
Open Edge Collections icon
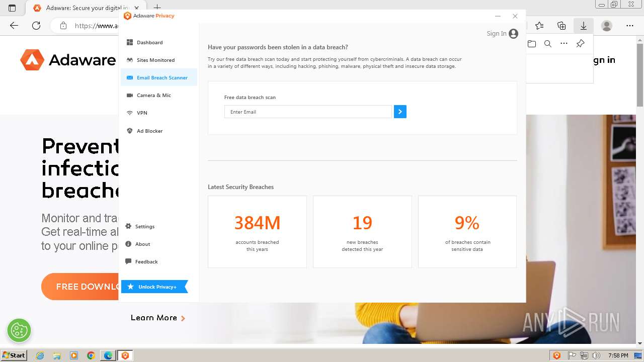[561, 26]
